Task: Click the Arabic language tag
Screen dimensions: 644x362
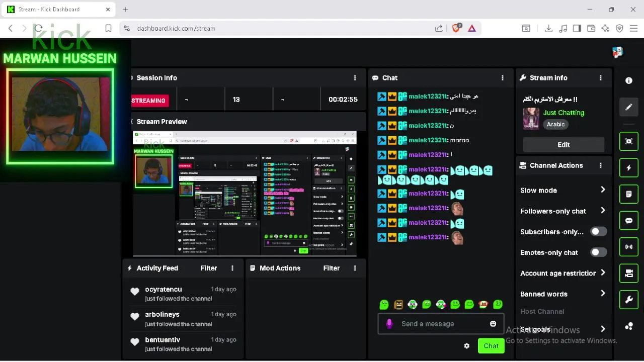Action: pos(556,124)
